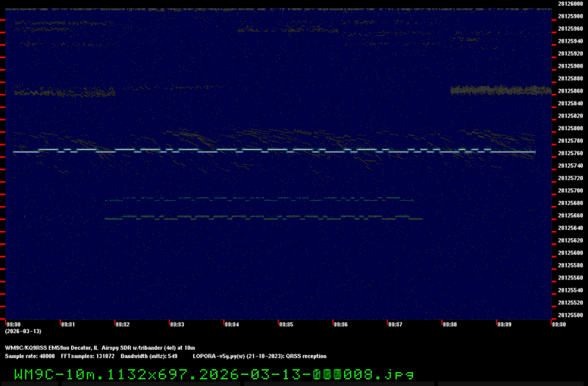Click the 00:00 time marker at left

point(12,324)
